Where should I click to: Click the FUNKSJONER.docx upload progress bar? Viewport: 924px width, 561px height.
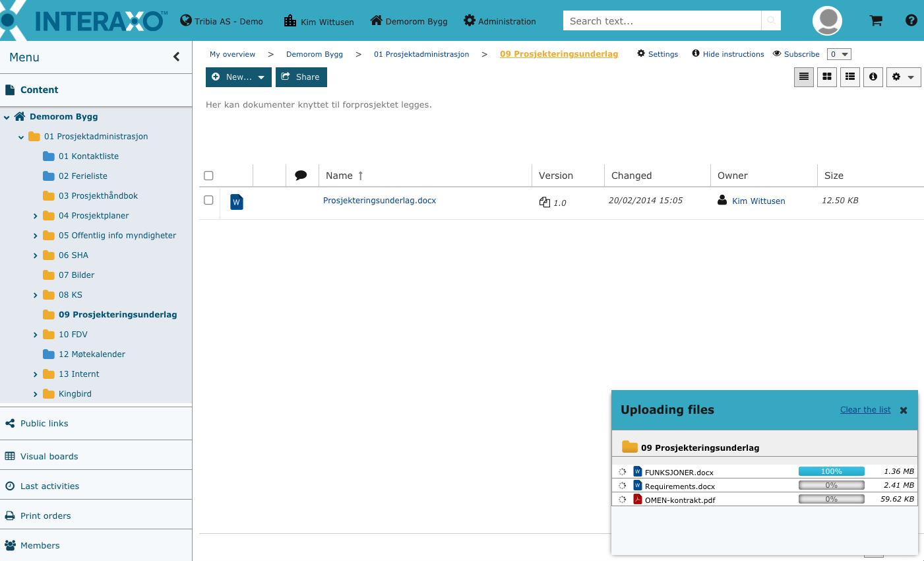831,471
